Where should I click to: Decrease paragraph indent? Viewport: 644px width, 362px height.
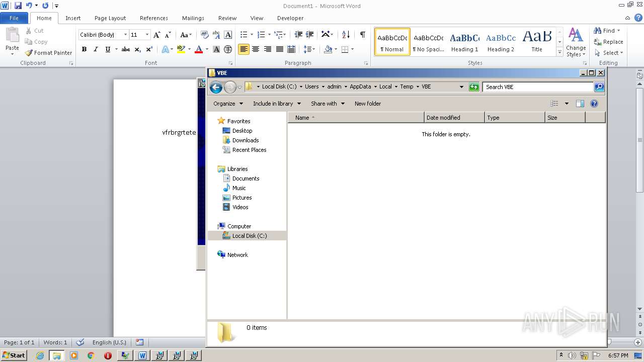coord(298,35)
